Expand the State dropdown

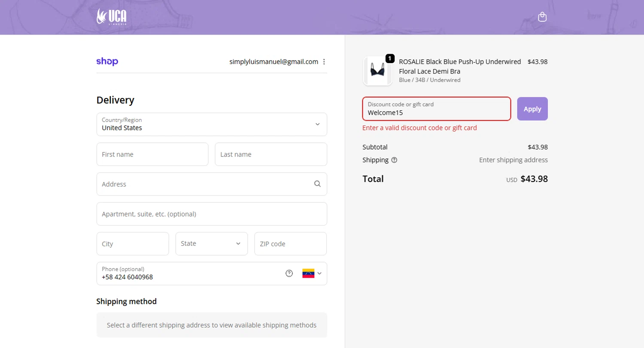[212, 244]
